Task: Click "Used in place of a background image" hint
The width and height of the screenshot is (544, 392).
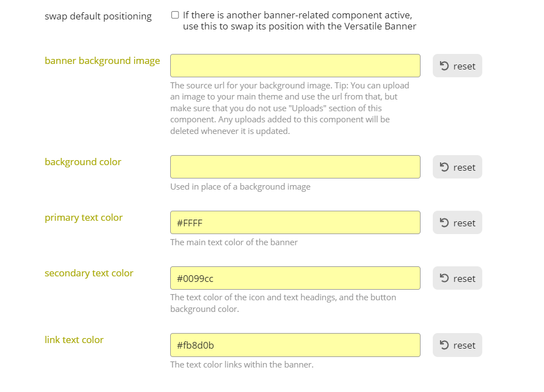Action: coord(240,187)
